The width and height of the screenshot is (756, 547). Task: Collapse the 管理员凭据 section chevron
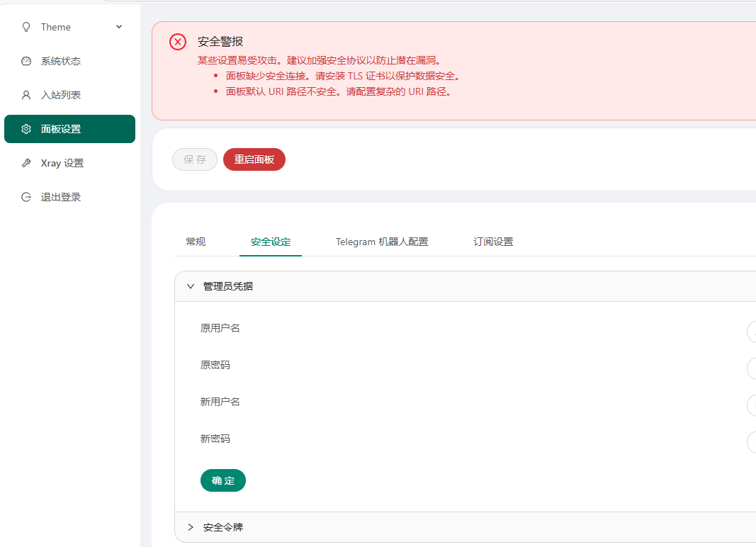click(190, 286)
